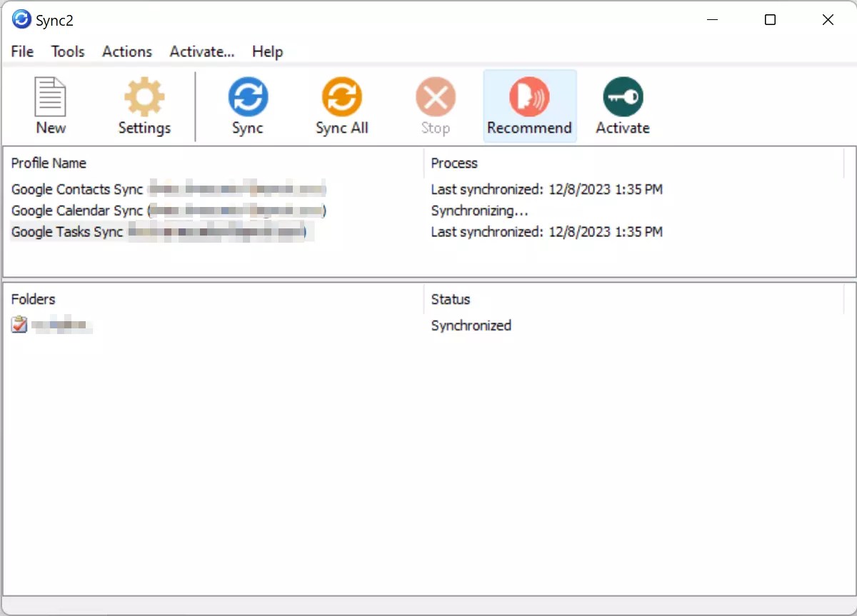857x616 pixels.
Task: Click the Activate key icon
Action: 622,106
